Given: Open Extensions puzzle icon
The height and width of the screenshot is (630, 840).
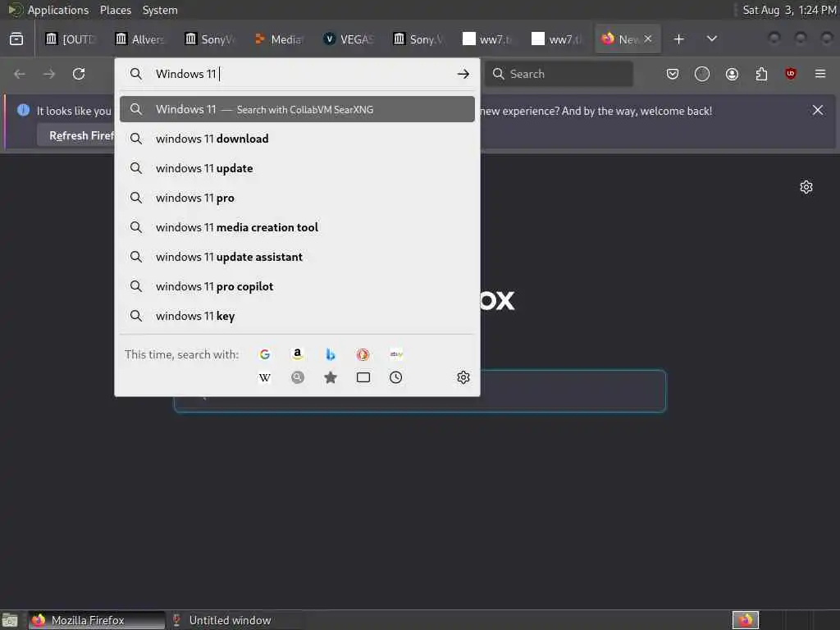Looking at the screenshot, I should (x=761, y=74).
